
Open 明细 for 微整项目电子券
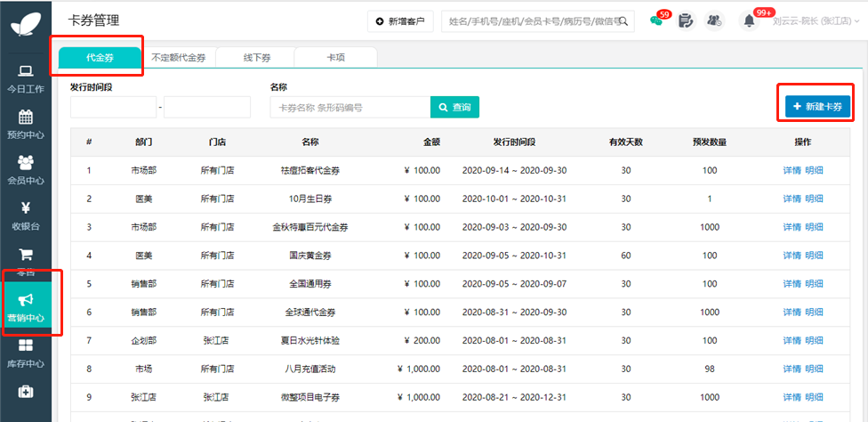tap(814, 397)
